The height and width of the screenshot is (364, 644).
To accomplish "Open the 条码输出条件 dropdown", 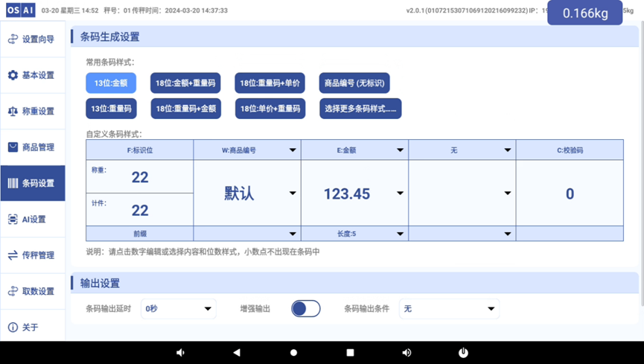I will click(x=449, y=309).
